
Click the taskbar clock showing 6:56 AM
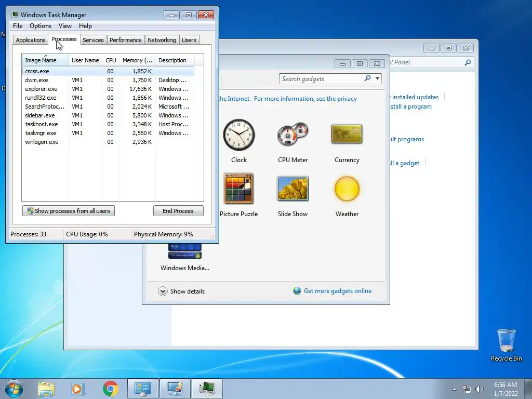506,389
